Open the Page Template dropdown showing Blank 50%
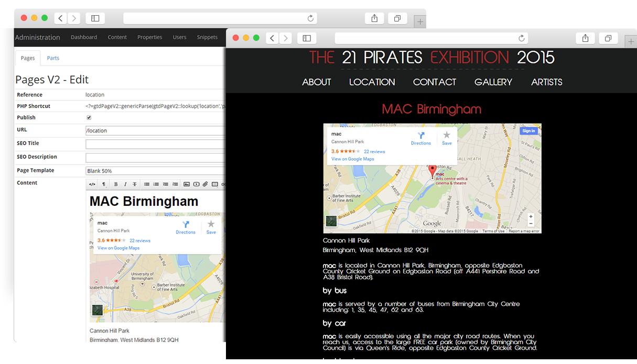The width and height of the screenshot is (637, 364). click(x=156, y=171)
